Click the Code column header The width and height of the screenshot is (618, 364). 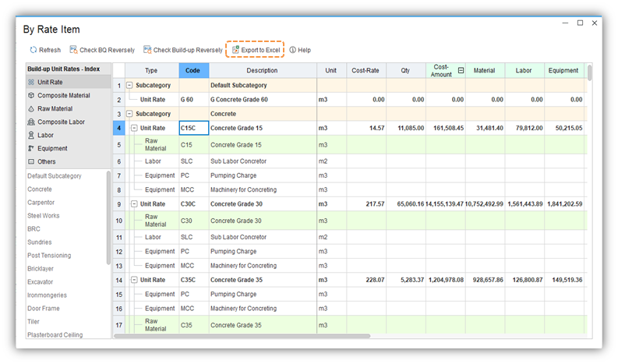coord(193,70)
